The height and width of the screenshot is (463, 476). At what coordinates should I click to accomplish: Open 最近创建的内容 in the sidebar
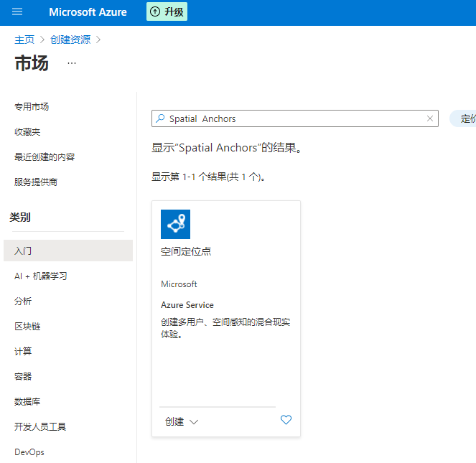coord(45,157)
